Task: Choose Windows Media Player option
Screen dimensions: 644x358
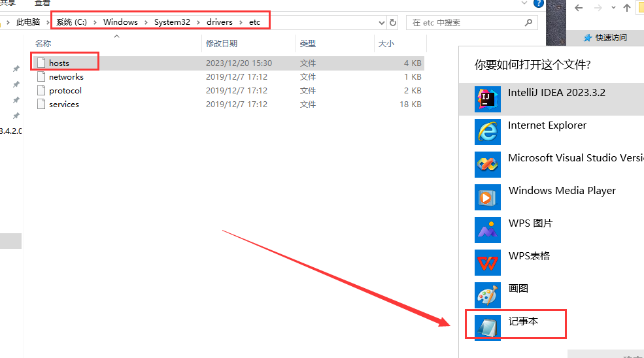Action: coord(552,197)
